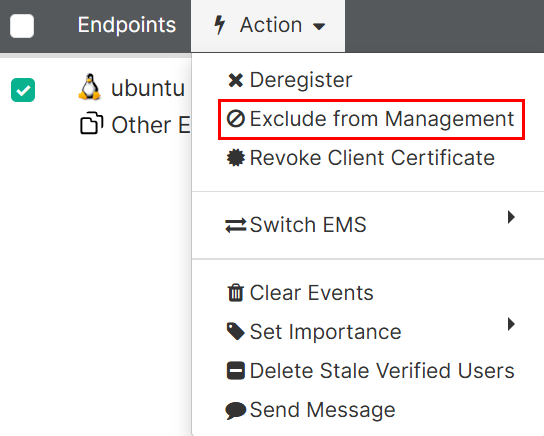Click the minus square Delete Stale icon
Viewport: 544px width, 436px height.
click(236, 371)
